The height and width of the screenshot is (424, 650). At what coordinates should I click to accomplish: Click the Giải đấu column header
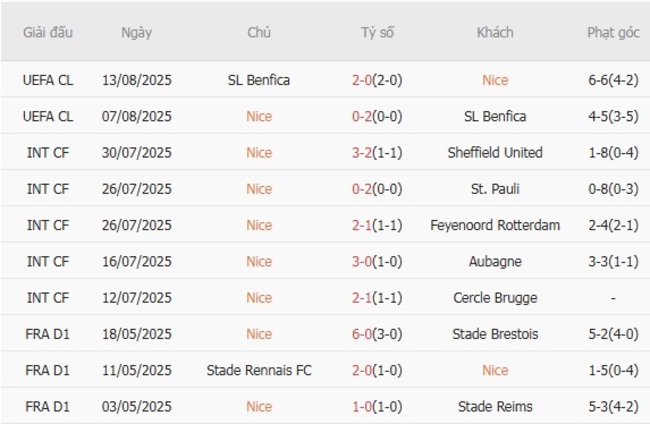tap(48, 32)
